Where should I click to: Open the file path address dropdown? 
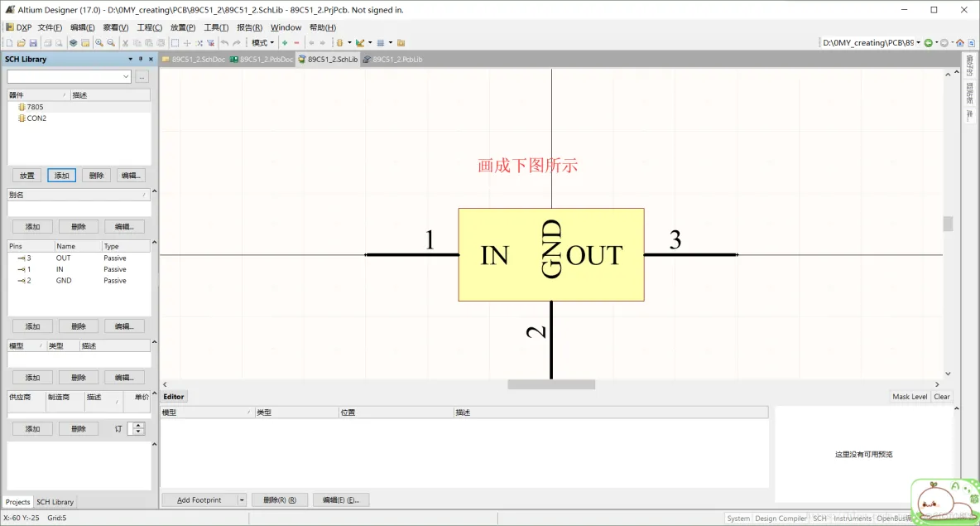coord(918,43)
